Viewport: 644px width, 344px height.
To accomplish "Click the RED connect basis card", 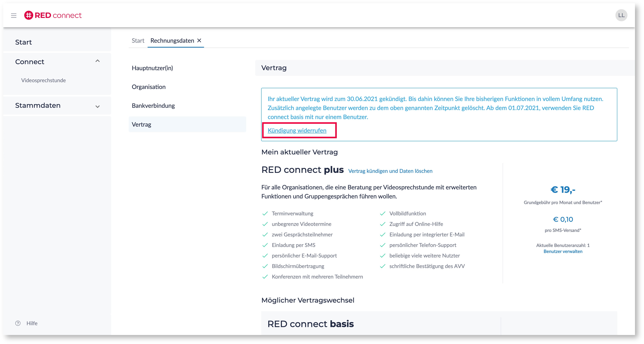I will pyautogui.click(x=310, y=324).
